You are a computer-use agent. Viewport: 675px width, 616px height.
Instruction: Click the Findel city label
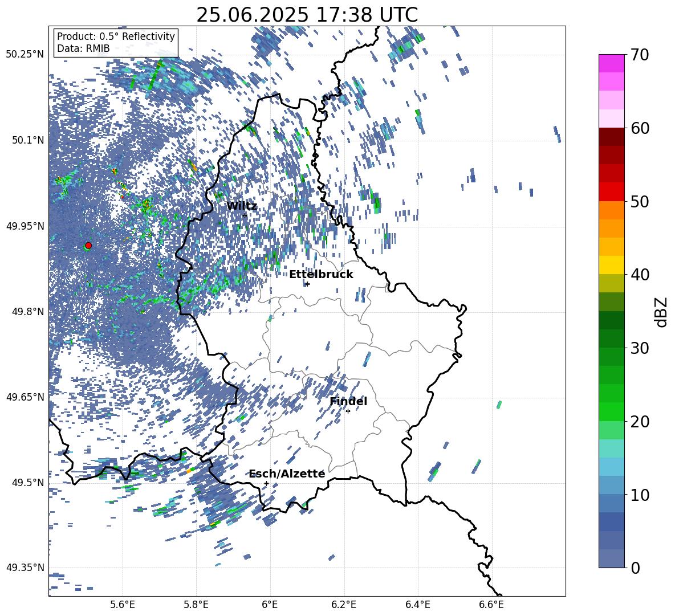coord(348,401)
